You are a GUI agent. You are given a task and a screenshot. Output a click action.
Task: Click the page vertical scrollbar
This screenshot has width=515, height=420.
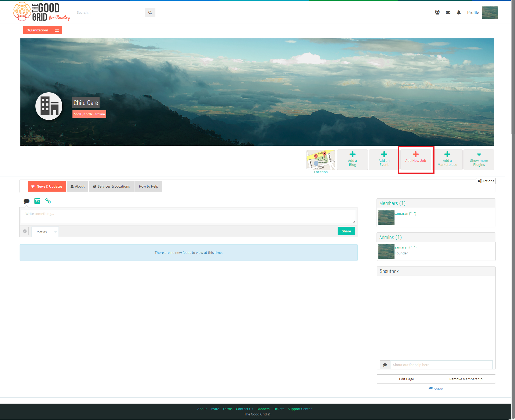(x=513, y=210)
